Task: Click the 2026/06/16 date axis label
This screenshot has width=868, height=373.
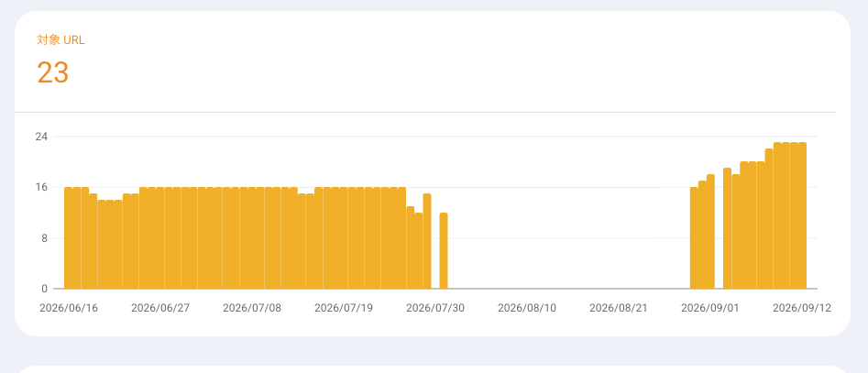Action: (69, 308)
